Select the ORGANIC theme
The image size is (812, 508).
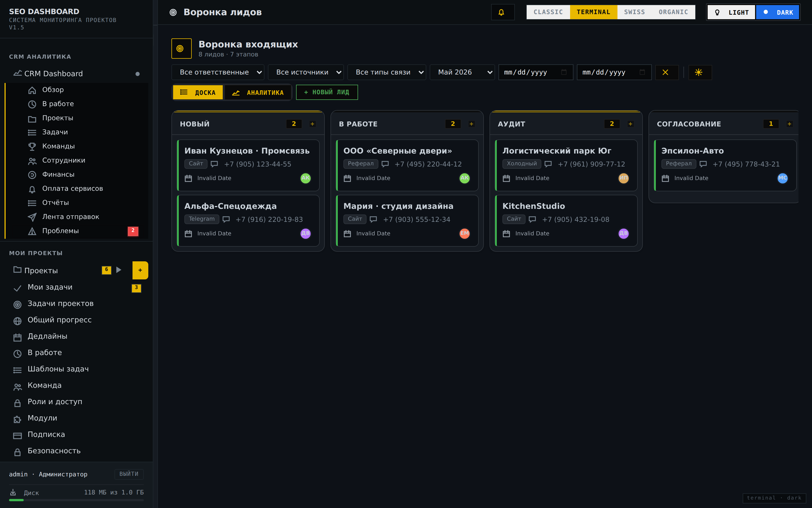(x=673, y=12)
